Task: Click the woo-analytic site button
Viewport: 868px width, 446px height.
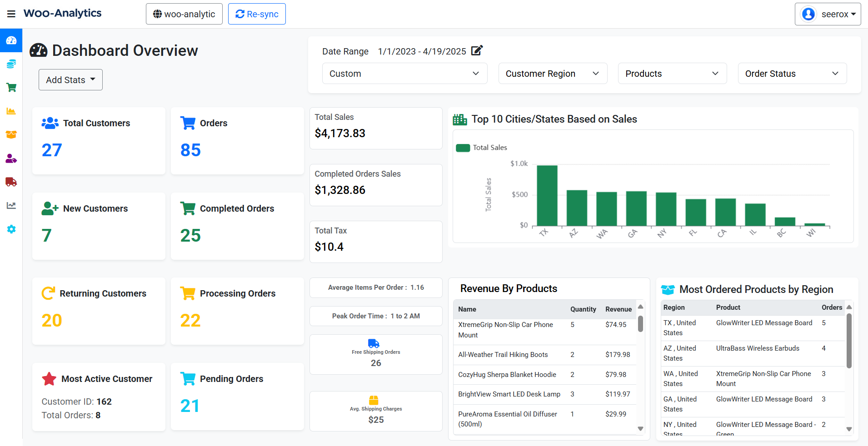Action: 184,14
